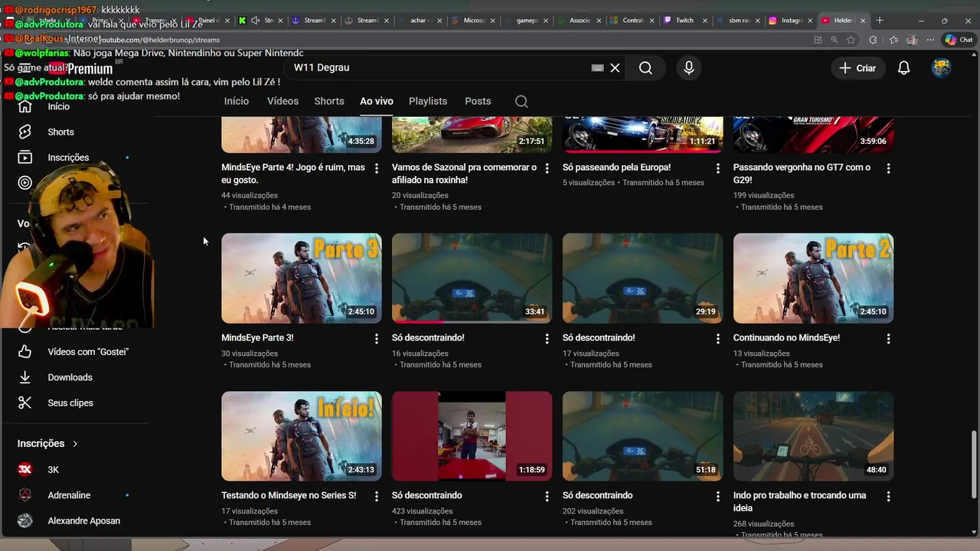Open options menu for MindsEye Parte 3
The image size is (980, 551).
click(376, 338)
